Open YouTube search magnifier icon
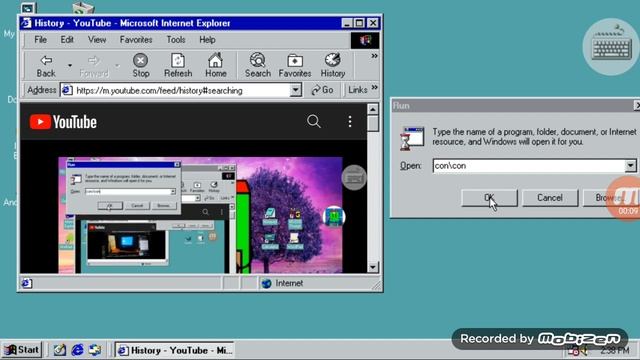640x360 pixels. (313, 121)
